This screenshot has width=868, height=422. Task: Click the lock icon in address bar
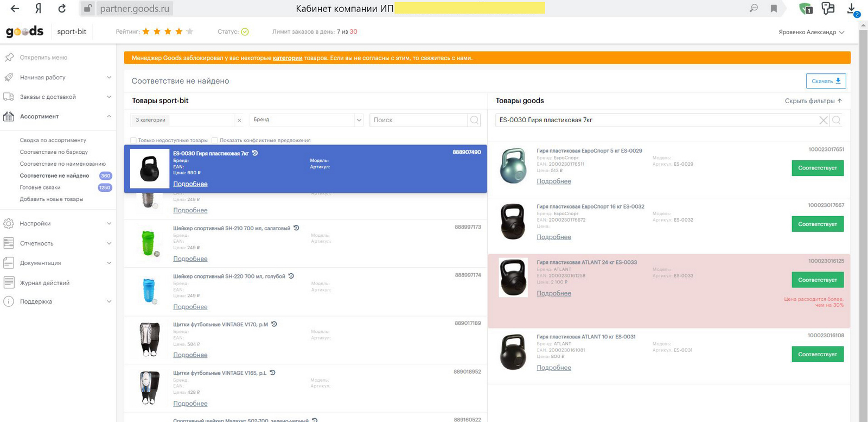(87, 9)
